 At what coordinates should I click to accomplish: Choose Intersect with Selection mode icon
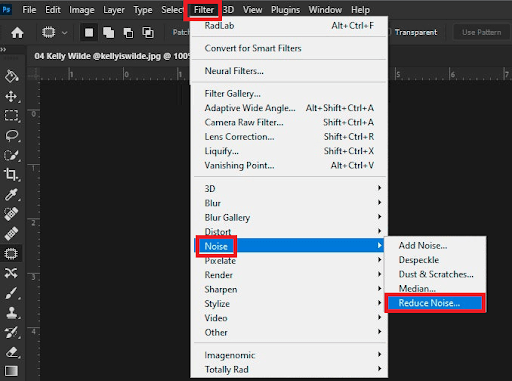148,33
